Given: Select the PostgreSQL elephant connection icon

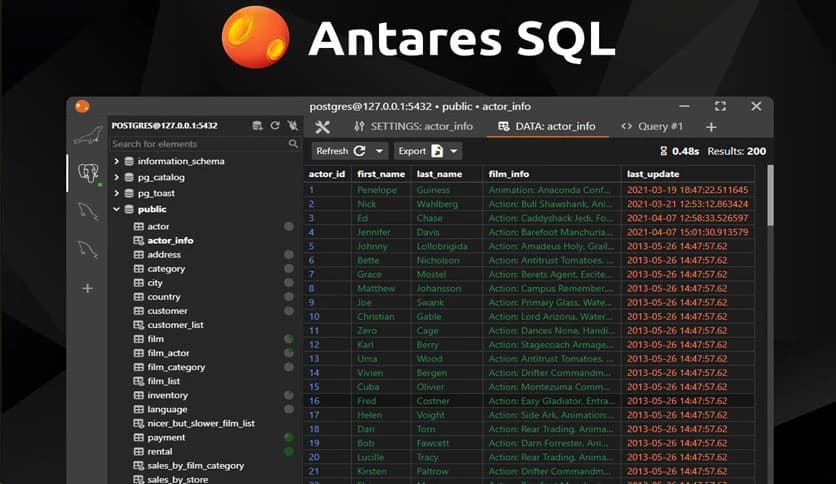Looking at the screenshot, I should (88, 173).
